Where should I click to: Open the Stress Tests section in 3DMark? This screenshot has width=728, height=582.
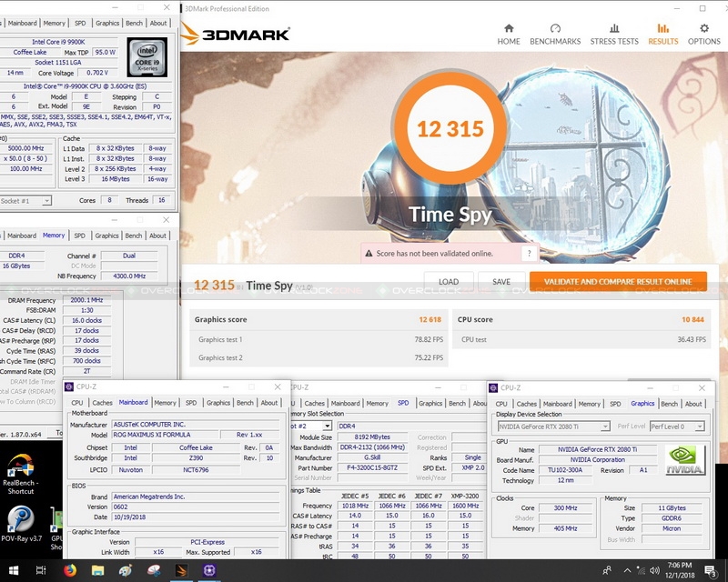click(x=614, y=35)
